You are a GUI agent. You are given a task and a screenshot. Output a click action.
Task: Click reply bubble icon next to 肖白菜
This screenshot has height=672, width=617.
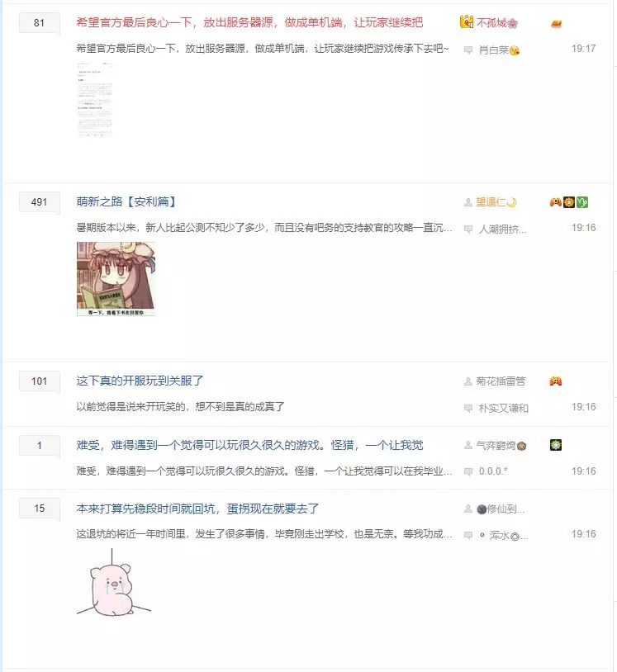(468, 50)
